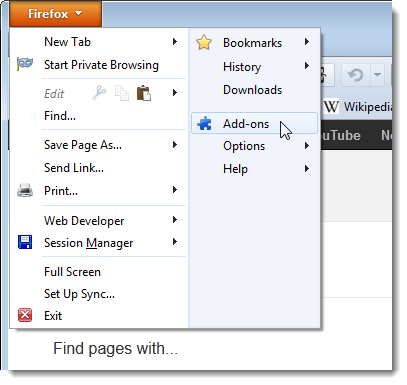Open the orange Firefox menu button
This screenshot has width=407, height=385.
(x=55, y=14)
